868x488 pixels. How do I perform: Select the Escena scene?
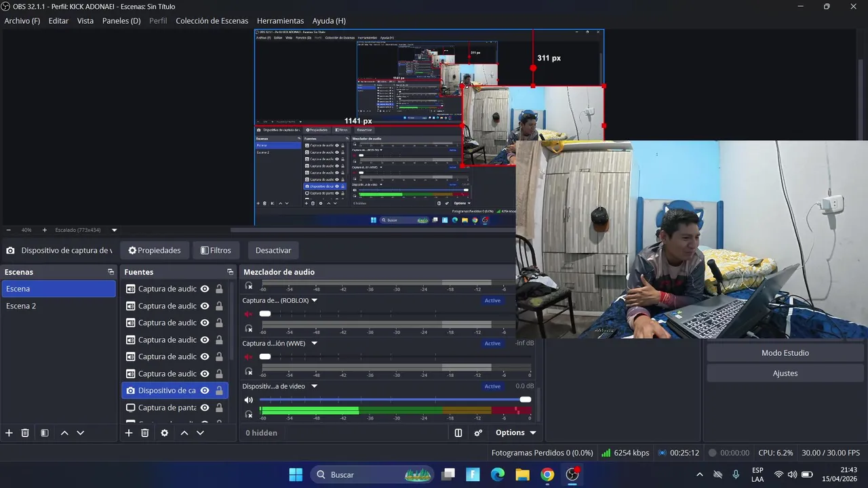[x=59, y=289]
